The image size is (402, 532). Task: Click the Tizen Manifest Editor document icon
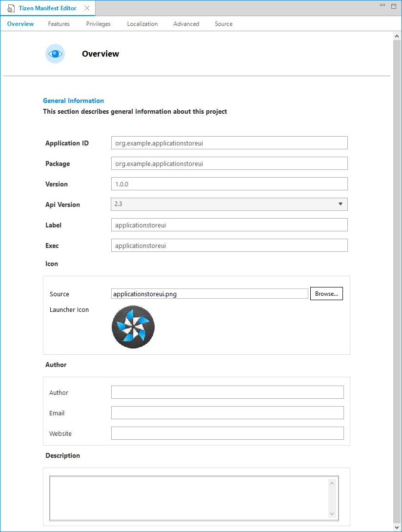pyautogui.click(x=10, y=8)
